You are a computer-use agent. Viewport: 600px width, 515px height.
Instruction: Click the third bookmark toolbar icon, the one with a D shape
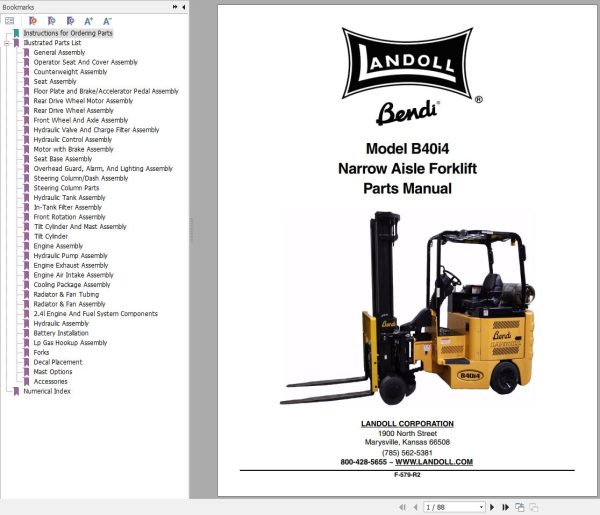click(70, 21)
